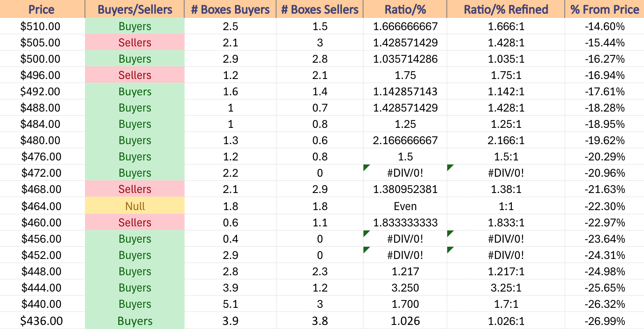
Task: Click the $480.00 price cell
Action: (42, 140)
